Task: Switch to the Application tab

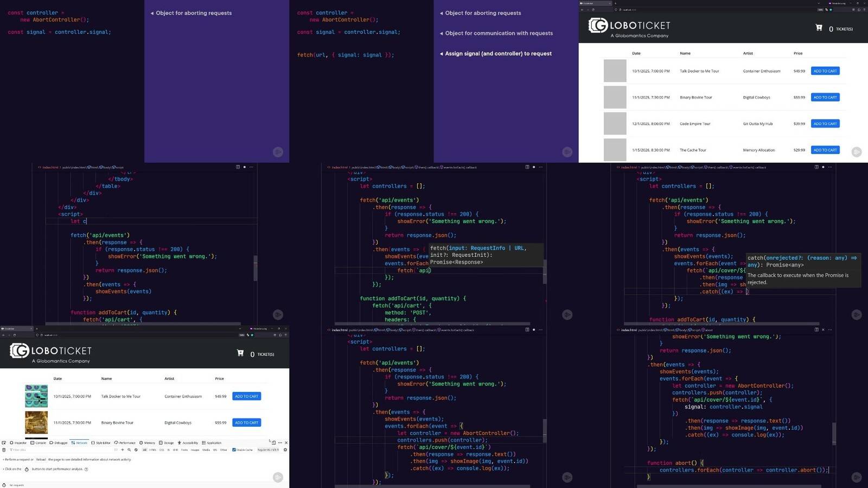Action: coord(212,443)
